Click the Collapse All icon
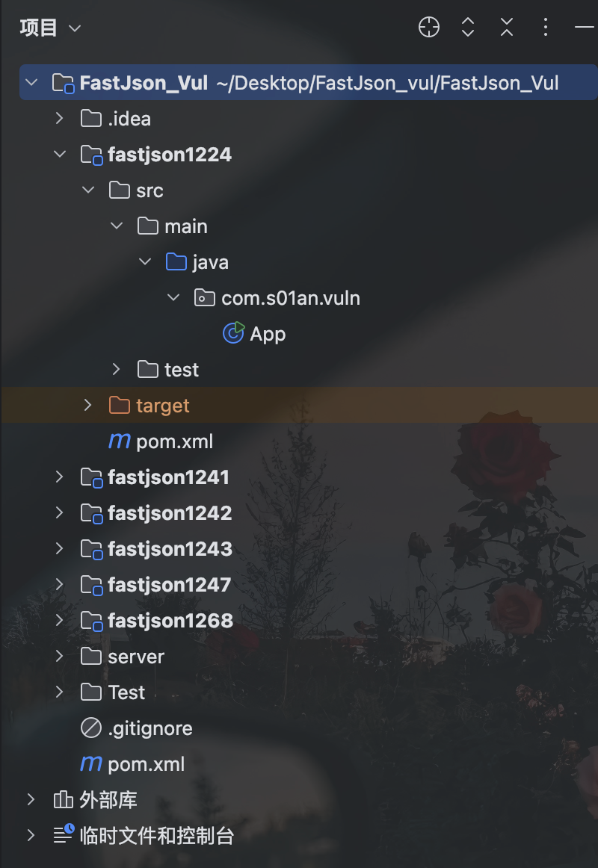The height and width of the screenshot is (868, 598). (x=507, y=27)
